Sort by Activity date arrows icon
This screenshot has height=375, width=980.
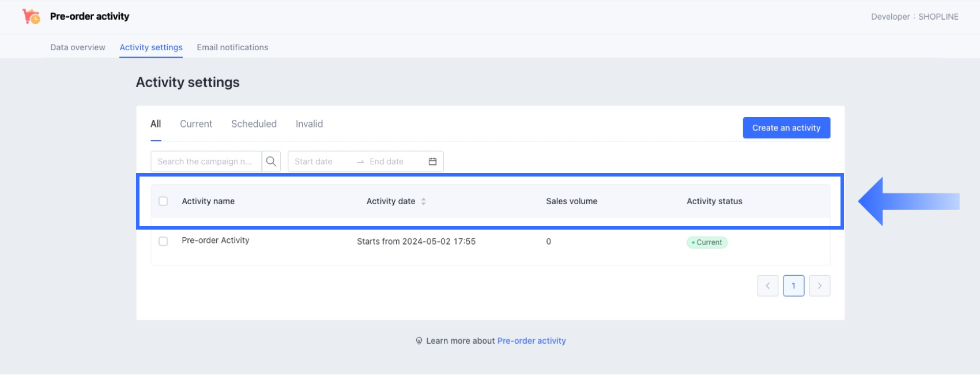click(x=423, y=201)
